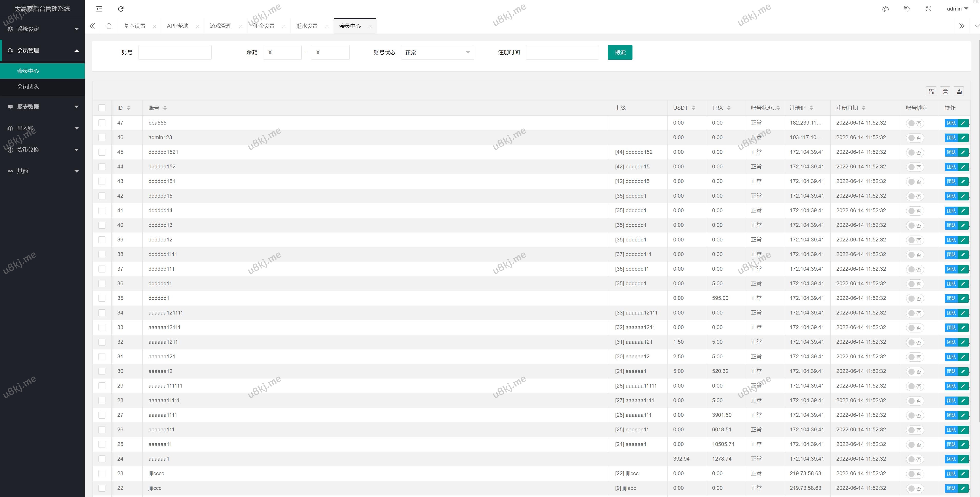Open the theme palette icon
This screenshot has width=980, height=497.
pos(885,9)
